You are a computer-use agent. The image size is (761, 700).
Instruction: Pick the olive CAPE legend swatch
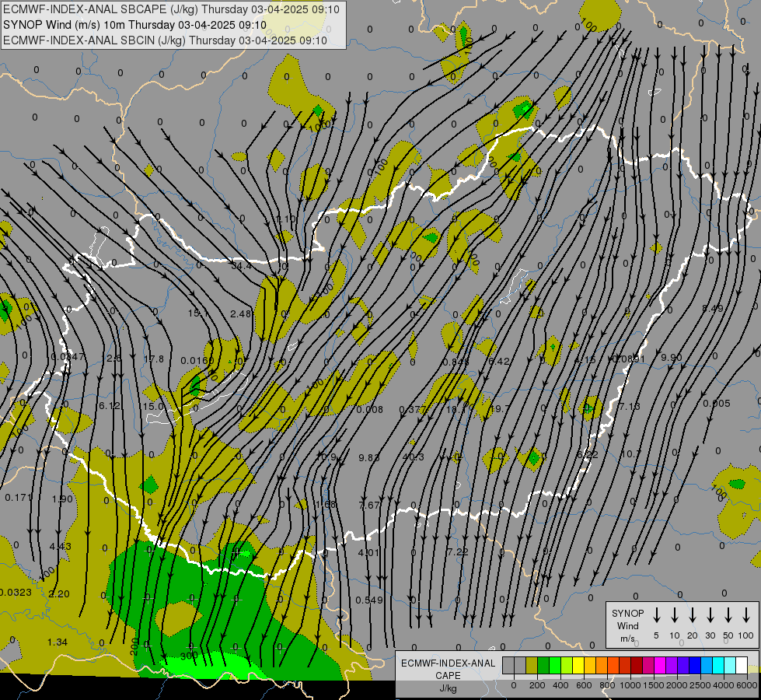pos(532,665)
